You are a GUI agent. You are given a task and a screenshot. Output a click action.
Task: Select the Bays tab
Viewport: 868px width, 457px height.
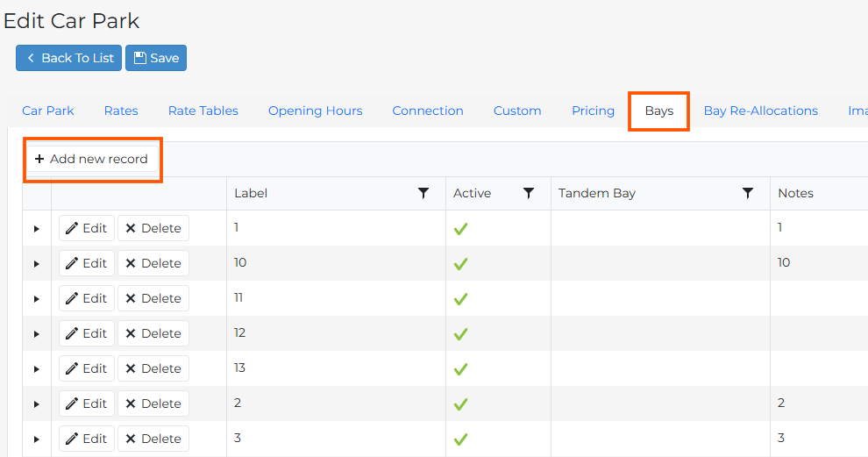[x=659, y=111]
